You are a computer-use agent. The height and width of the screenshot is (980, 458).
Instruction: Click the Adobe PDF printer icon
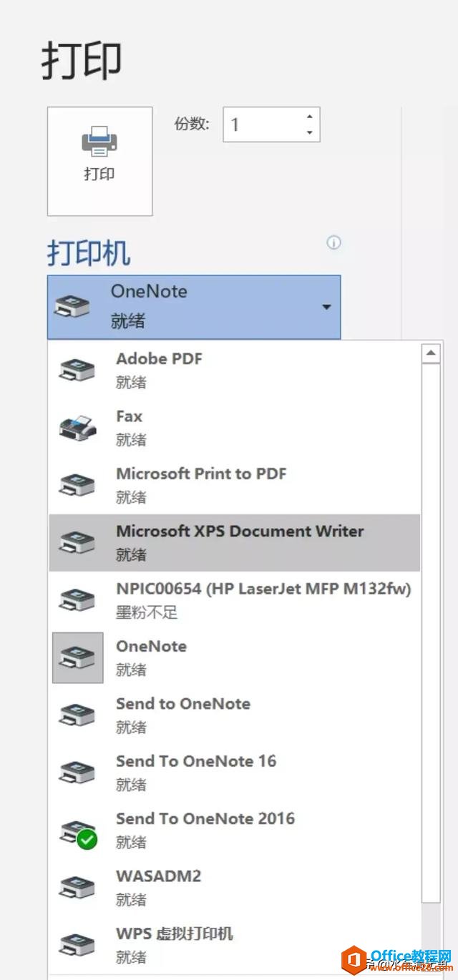77,370
